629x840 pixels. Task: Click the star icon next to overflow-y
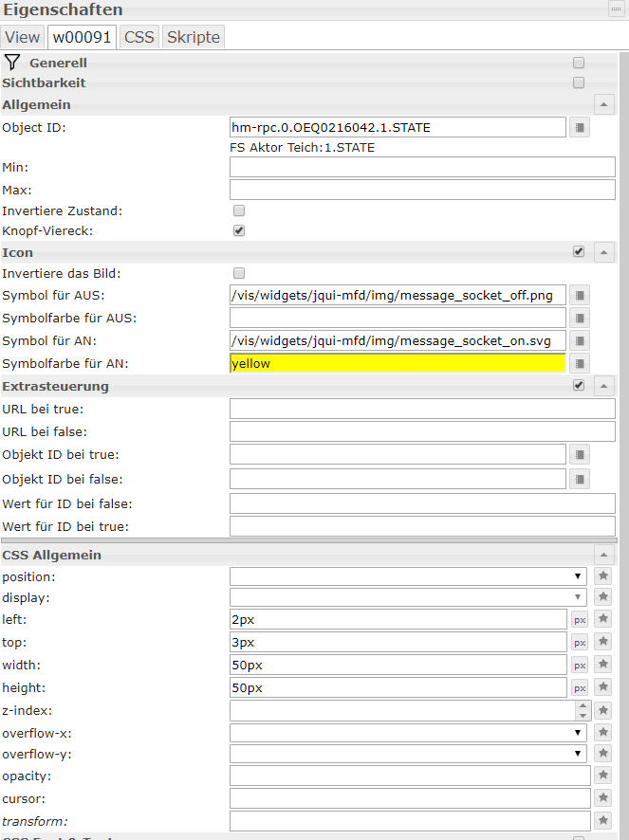click(603, 753)
